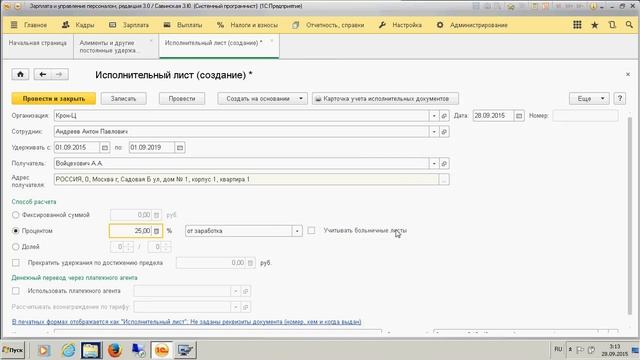Open Internet Explorer from taskbar
The width and height of the screenshot is (640, 360).
click(x=69, y=350)
